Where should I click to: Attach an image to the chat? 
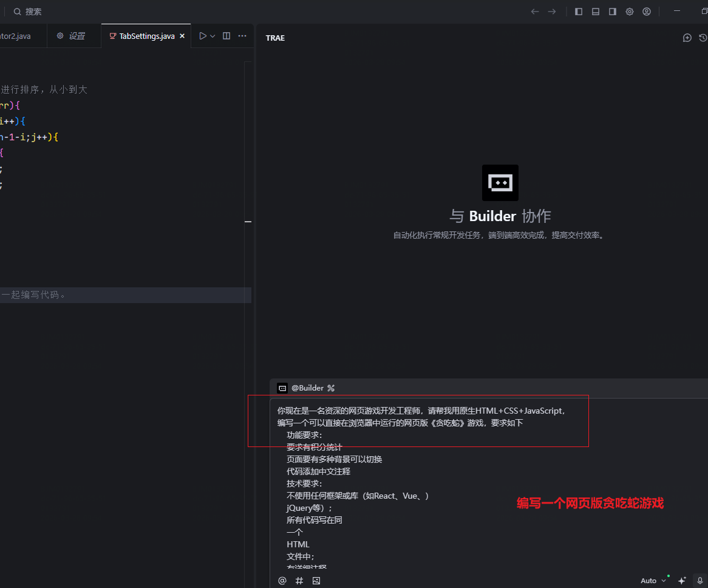[316, 581]
